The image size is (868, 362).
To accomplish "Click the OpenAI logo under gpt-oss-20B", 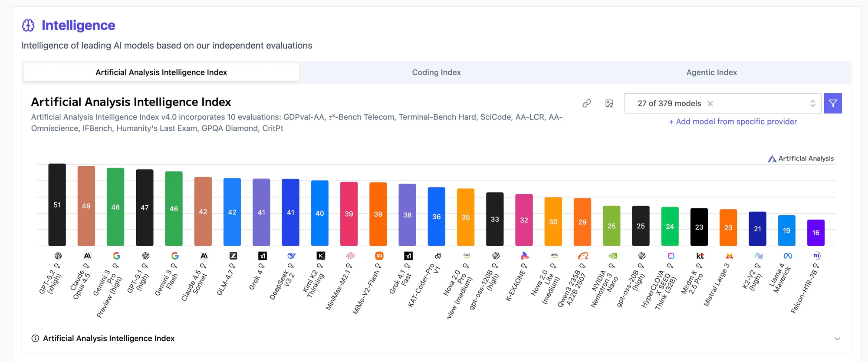I will pyautogui.click(x=641, y=256).
